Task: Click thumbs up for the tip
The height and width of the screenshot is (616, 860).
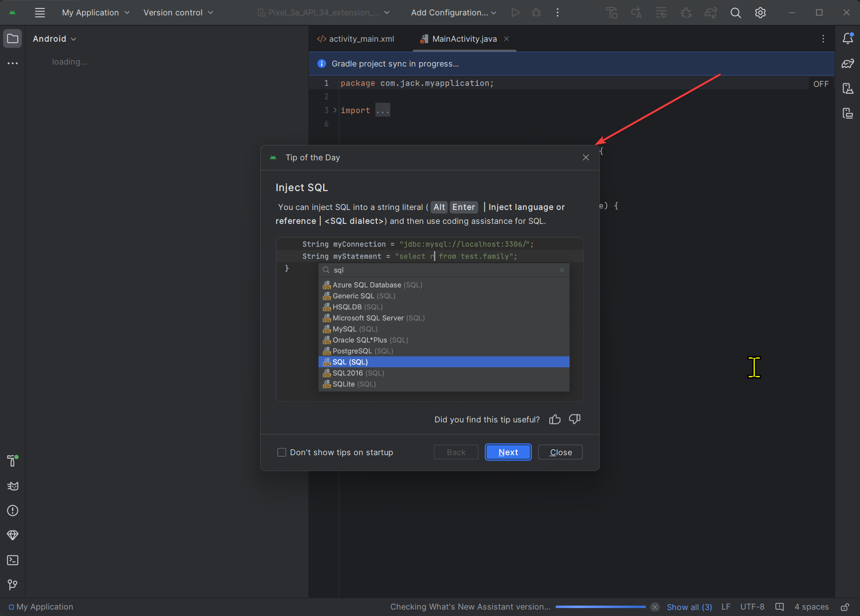Action: pos(555,419)
